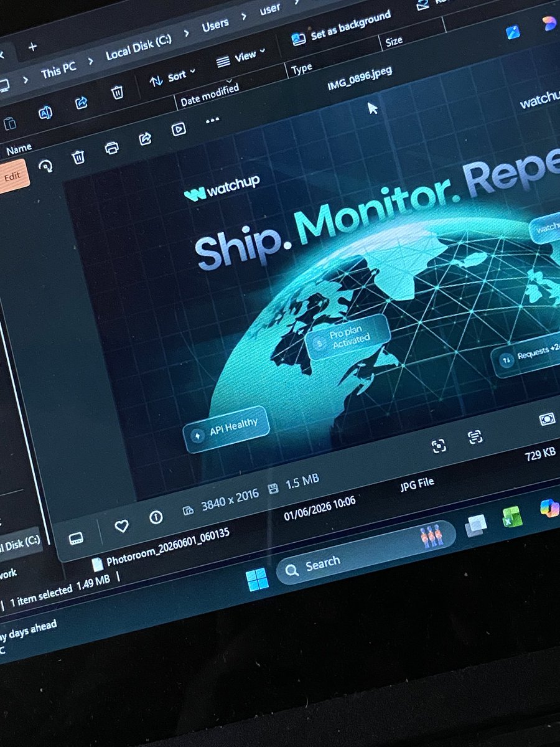Click the taskbar Search box
This screenshot has width=560, height=747.
(x=366, y=552)
